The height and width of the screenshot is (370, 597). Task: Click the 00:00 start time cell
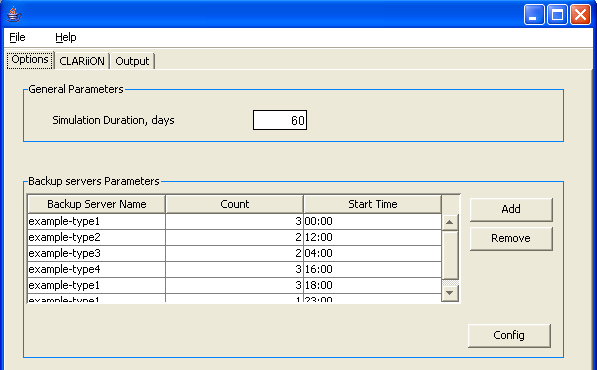click(x=372, y=221)
